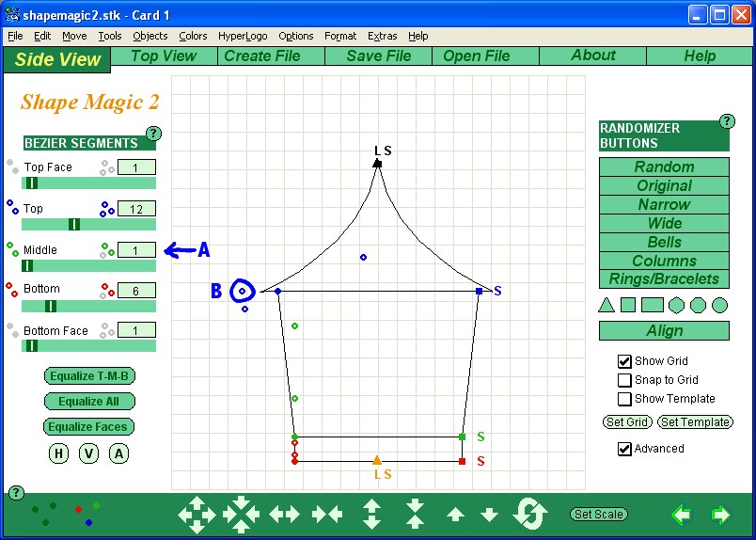The height and width of the screenshot is (540, 756).
Task: Select the circle shape icon
Action: tap(719, 305)
